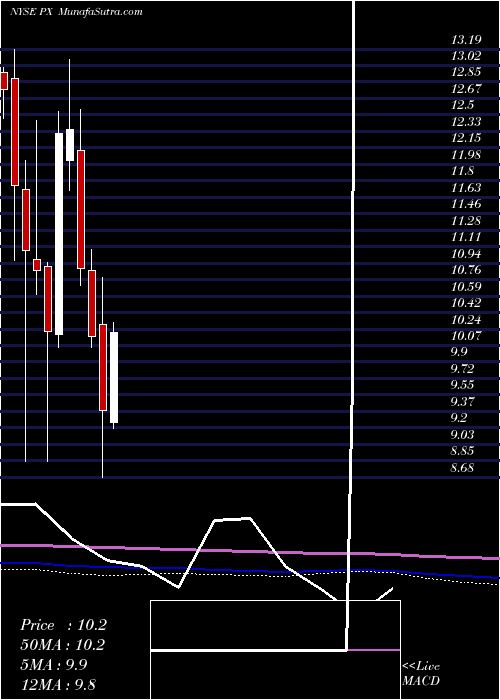Click the 11.46 price axis label
Viewport: 500px width, 700px height.
pyautogui.click(x=466, y=204)
